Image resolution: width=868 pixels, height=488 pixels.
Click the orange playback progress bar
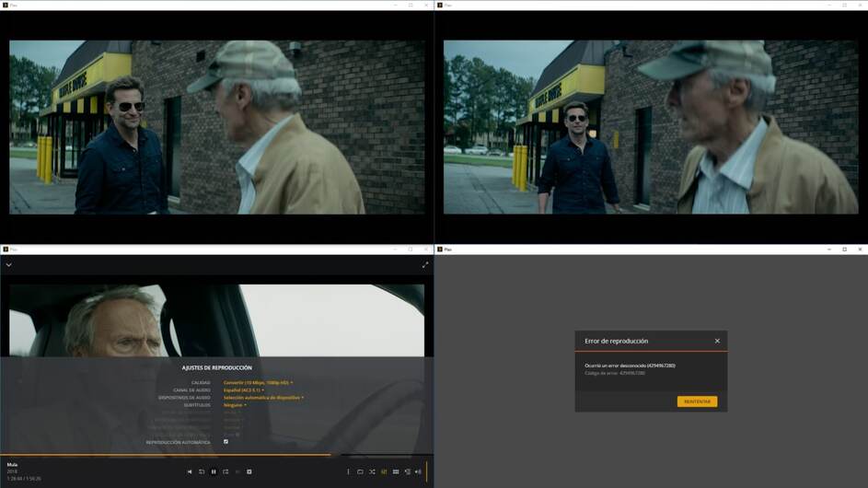click(166, 455)
